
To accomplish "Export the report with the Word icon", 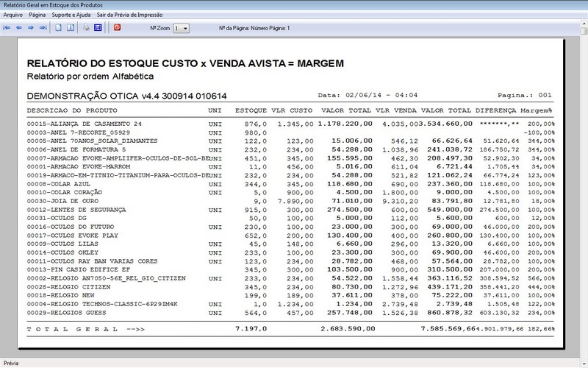I will coord(97,27).
